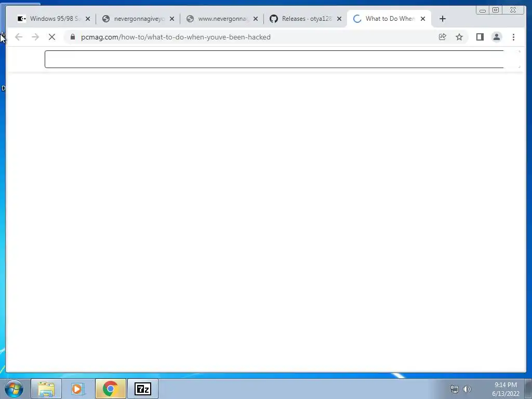Click the GitHub favicon on Releases tab
Screen dimensions: 532x399
coord(274,19)
